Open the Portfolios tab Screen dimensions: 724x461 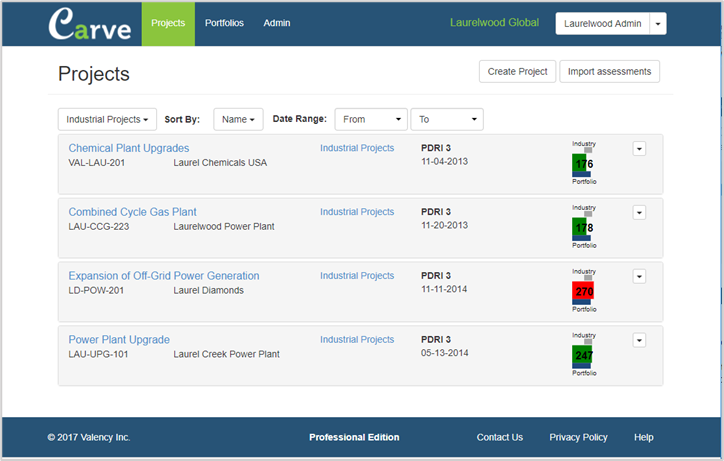pos(224,23)
